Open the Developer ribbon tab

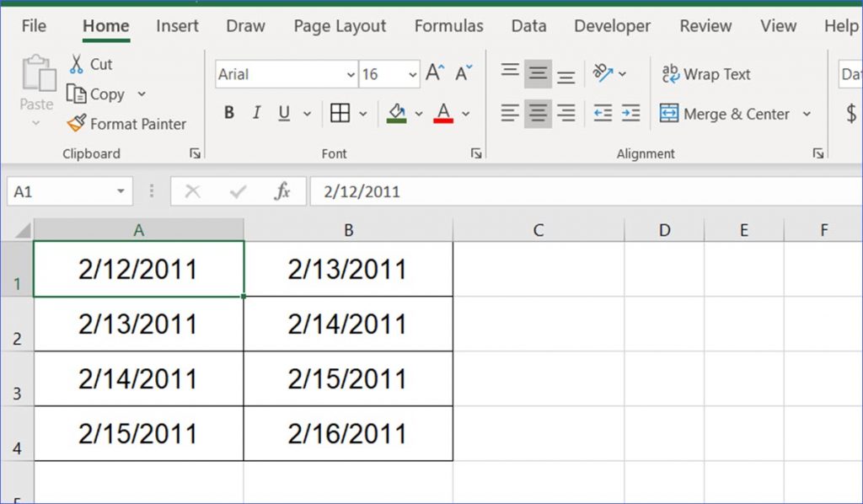pyautogui.click(x=612, y=26)
